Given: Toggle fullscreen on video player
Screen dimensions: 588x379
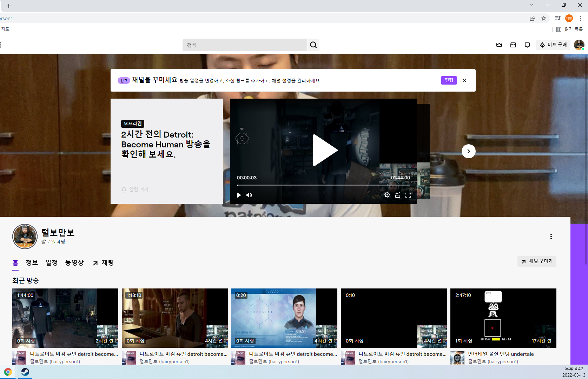Looking at the screenshot, I should 408,195.
